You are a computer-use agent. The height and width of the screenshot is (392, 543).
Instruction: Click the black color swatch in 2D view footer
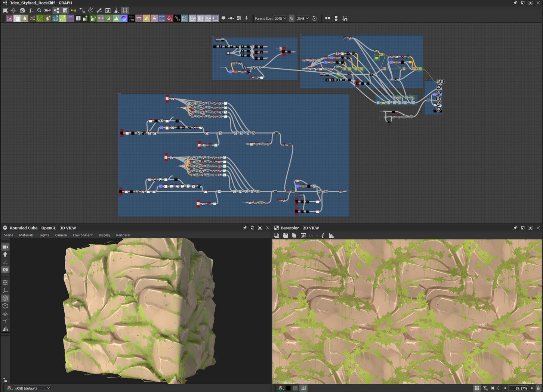point(288,388)
